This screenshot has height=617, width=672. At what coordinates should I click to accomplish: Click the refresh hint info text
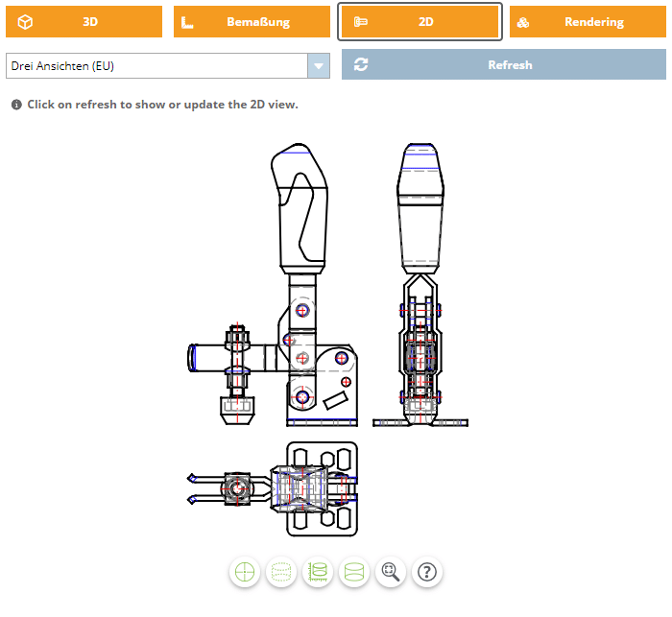click(163, 105)
